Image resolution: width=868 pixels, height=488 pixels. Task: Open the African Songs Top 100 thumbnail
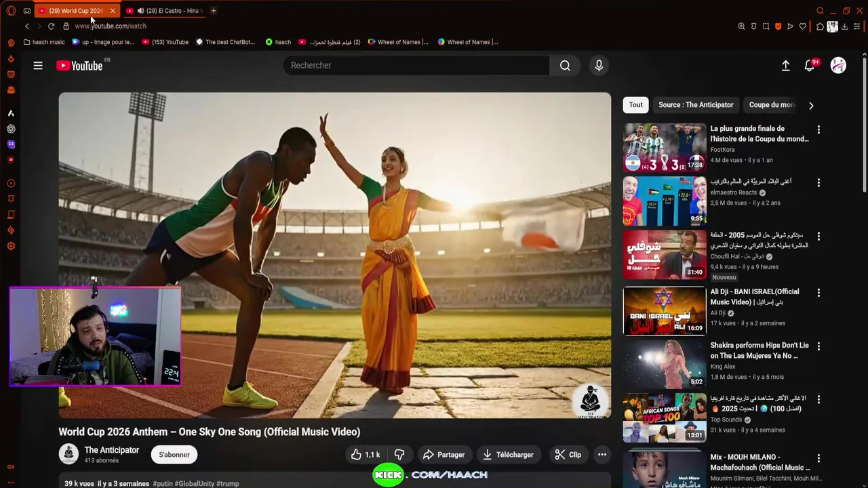pos(665,418)
